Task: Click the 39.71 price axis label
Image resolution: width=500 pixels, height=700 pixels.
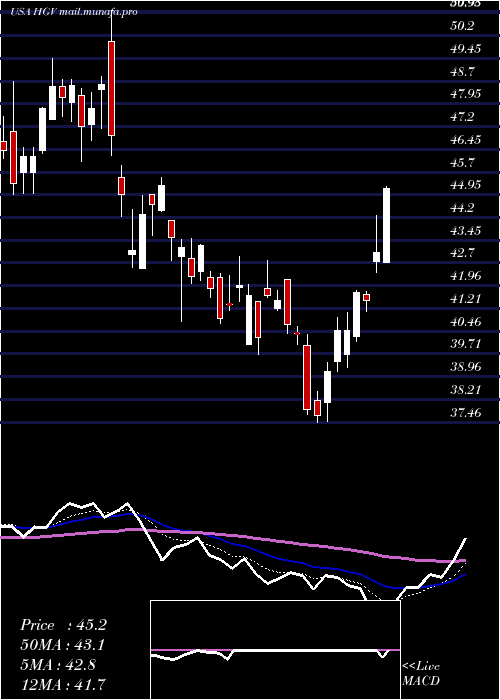Action: click(466, 344)
